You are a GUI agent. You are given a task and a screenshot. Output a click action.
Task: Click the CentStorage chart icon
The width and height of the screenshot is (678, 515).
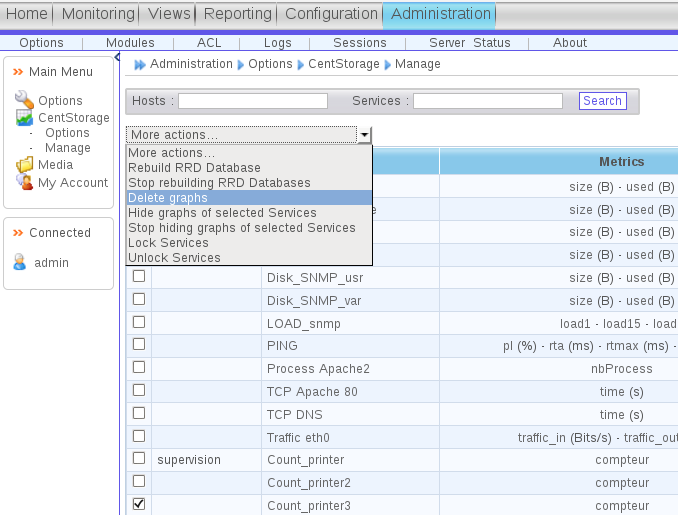click(24, 117)
